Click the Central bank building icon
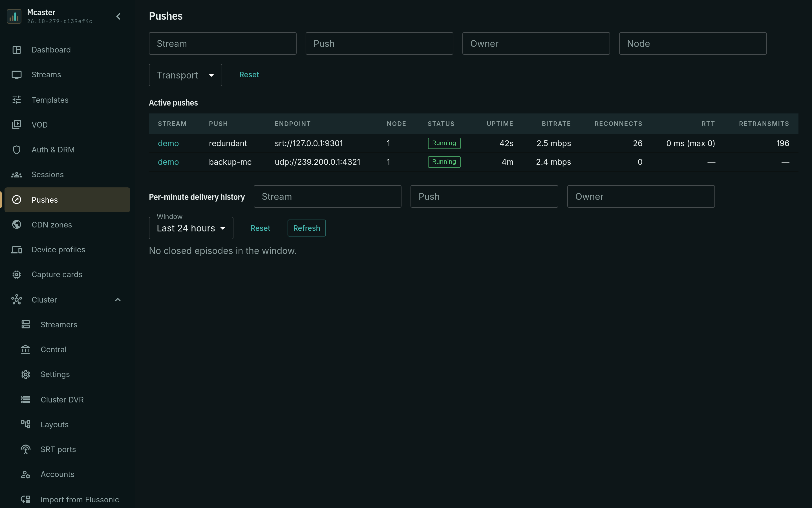The width and height of the screenshot is (812, 508). [25, 349]
